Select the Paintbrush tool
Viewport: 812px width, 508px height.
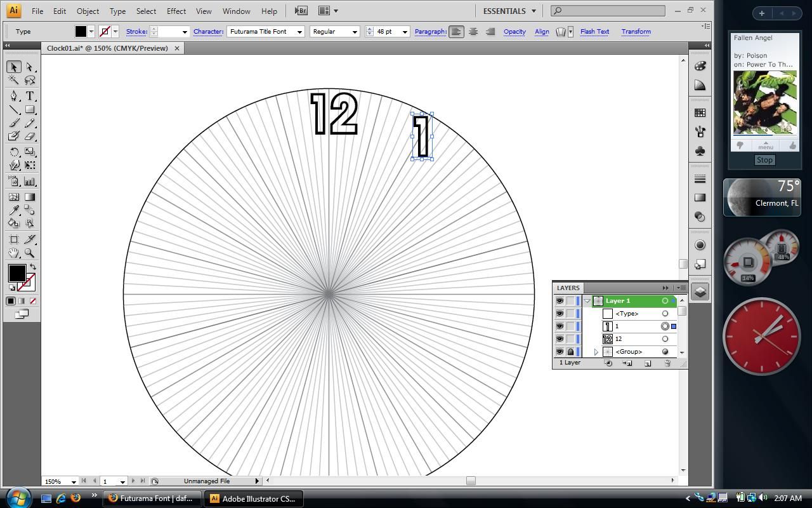14,123
